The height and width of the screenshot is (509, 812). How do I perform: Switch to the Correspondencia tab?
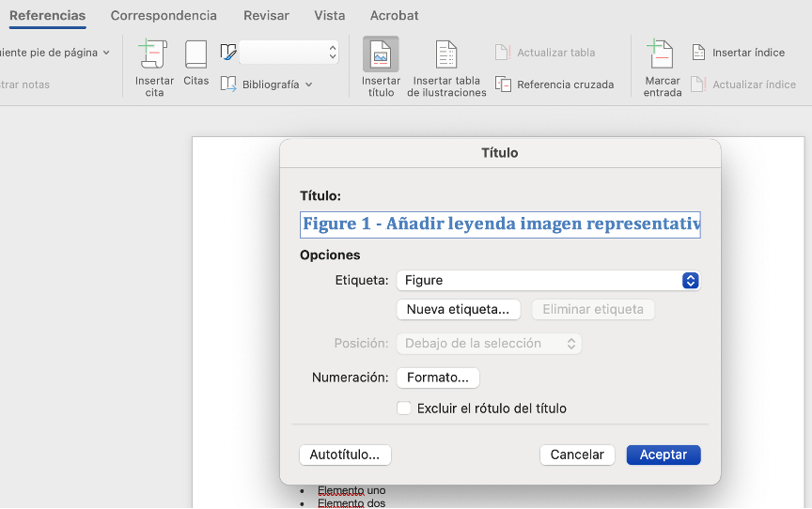click(164, 15)
